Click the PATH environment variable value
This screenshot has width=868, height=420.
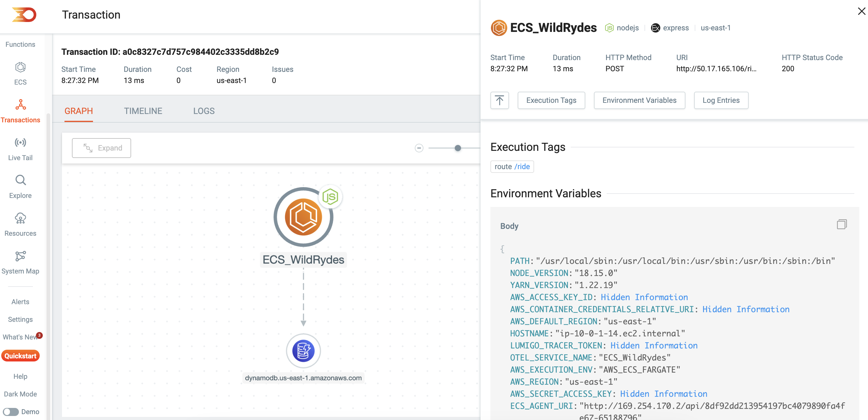pyautogui.click(x=685, y=261)
